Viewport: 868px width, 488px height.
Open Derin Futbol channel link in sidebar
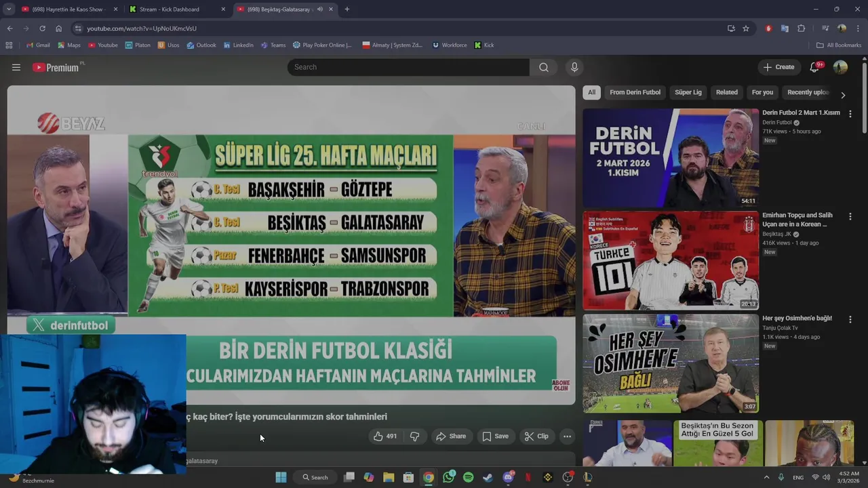pyautogui.click(x=776, y=123)
